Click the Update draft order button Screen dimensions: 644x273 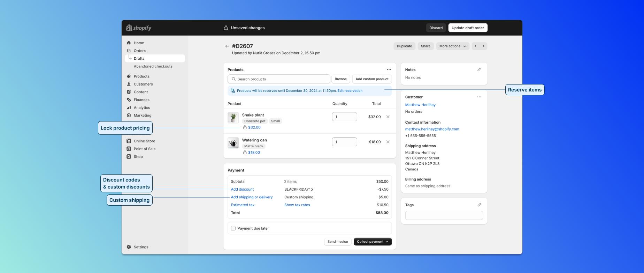click(468, 28)
